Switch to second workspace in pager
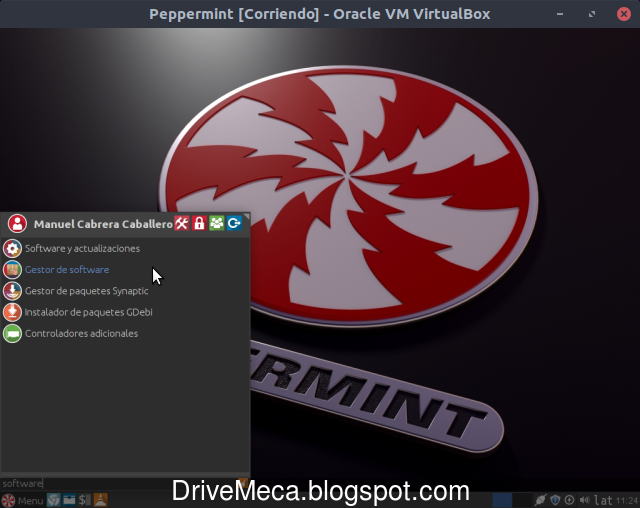Image resolution: width=640 pixels, height=508 pixels. pyautogui.click(x=522, y=500)
